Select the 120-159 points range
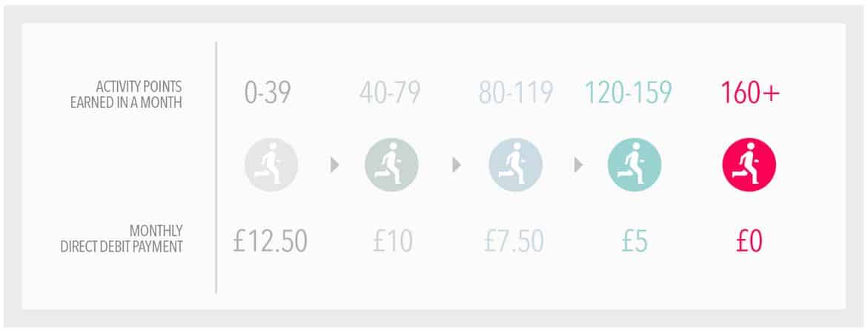 [x=628, y=93]
